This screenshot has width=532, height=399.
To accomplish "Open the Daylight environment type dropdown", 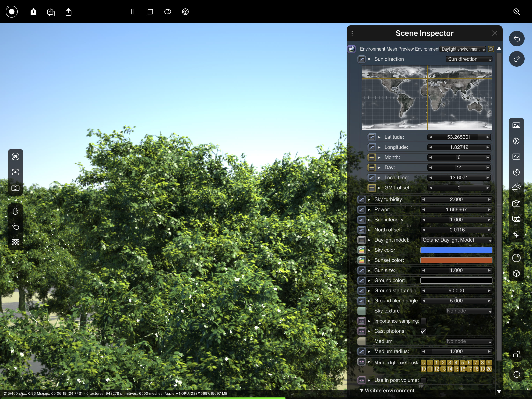I will click(x=463, y=49).
